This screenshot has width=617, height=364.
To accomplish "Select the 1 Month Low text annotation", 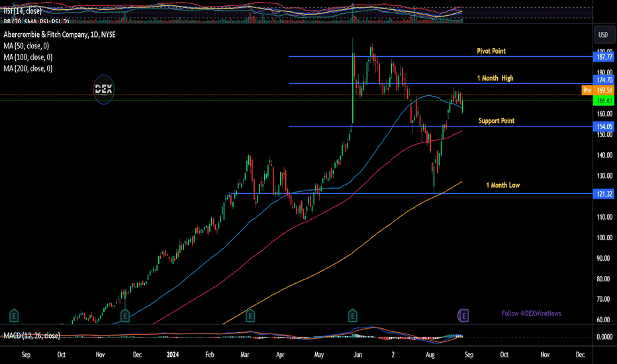I will click(x=503, y=185).
